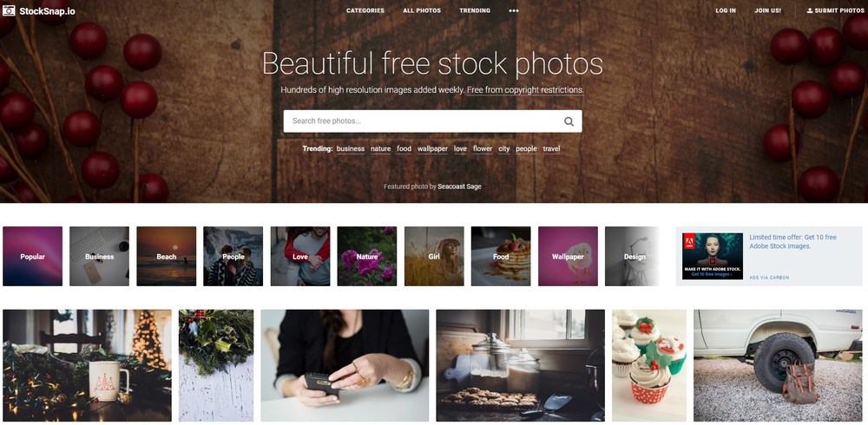868x425 pixels.
Task: Open the Food category tile
Action: (x=501, y=256)
